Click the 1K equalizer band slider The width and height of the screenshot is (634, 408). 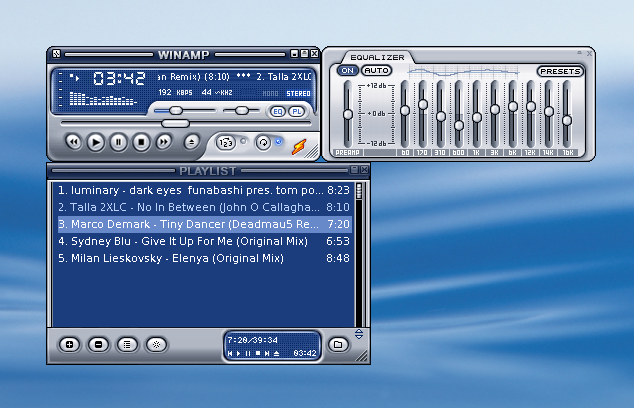(477, 114)
